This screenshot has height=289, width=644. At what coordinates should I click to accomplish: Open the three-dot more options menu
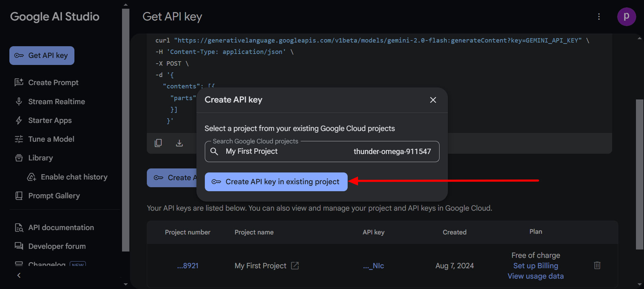(599, 16)
